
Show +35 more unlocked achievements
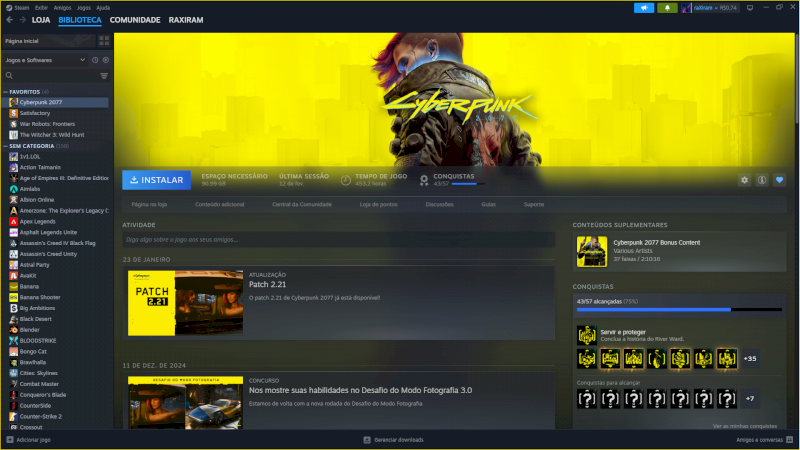[x=749, y=359]
